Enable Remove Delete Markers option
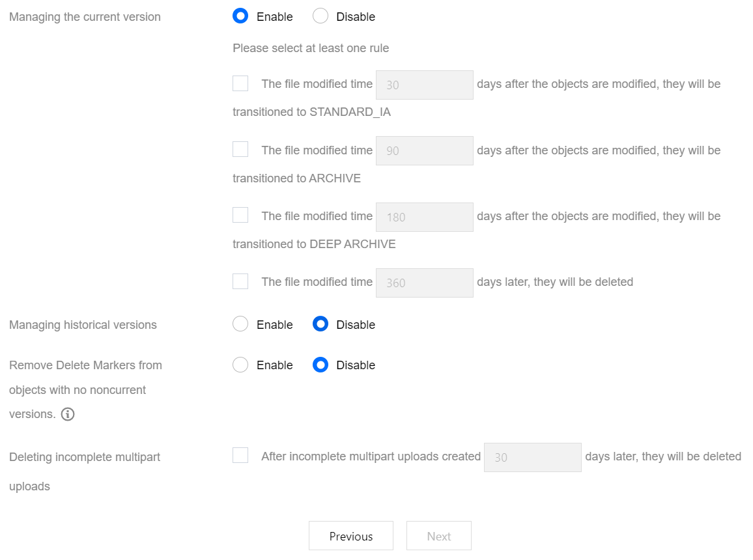This screenshot has width=753, height=560. (240, 365)
